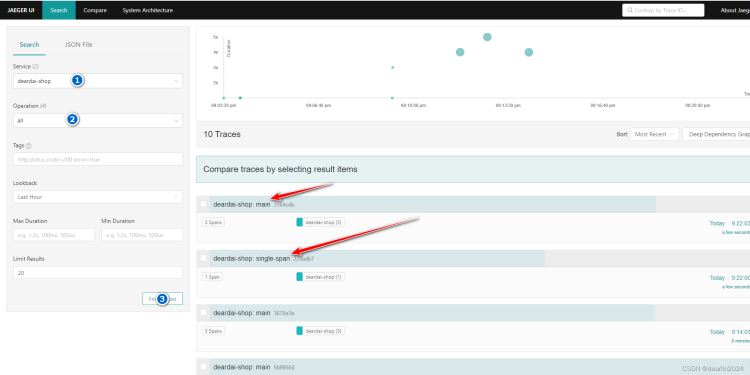The image size is (750, 375).
Task: Click the teal service block in single-span trace
Action: (299, 276)
